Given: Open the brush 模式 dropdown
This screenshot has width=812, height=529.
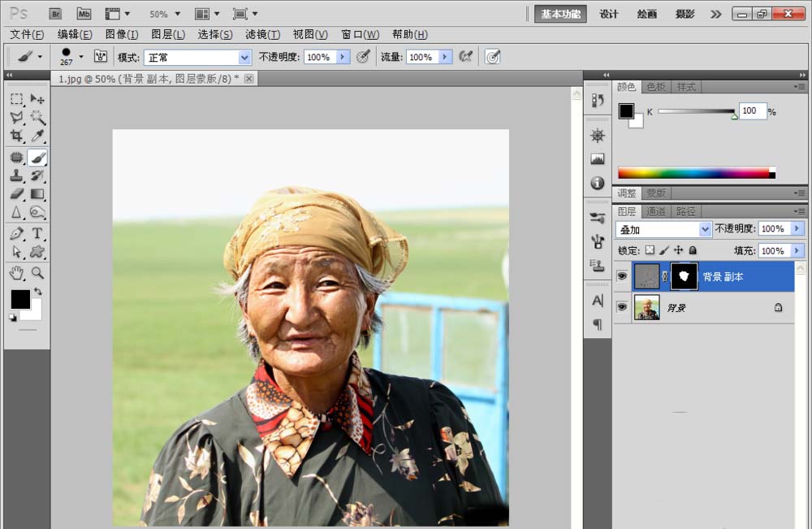Looking at the screenshot, I should pos(244,58).
